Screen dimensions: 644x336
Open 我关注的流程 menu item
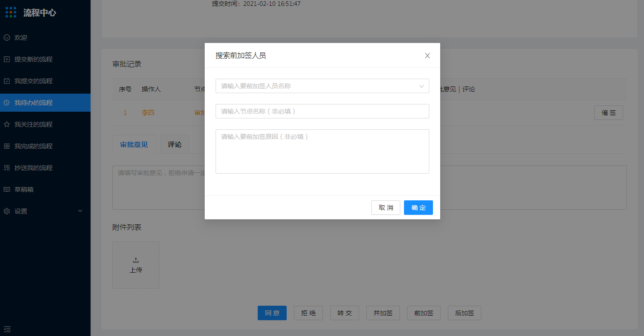click(45, 124)
